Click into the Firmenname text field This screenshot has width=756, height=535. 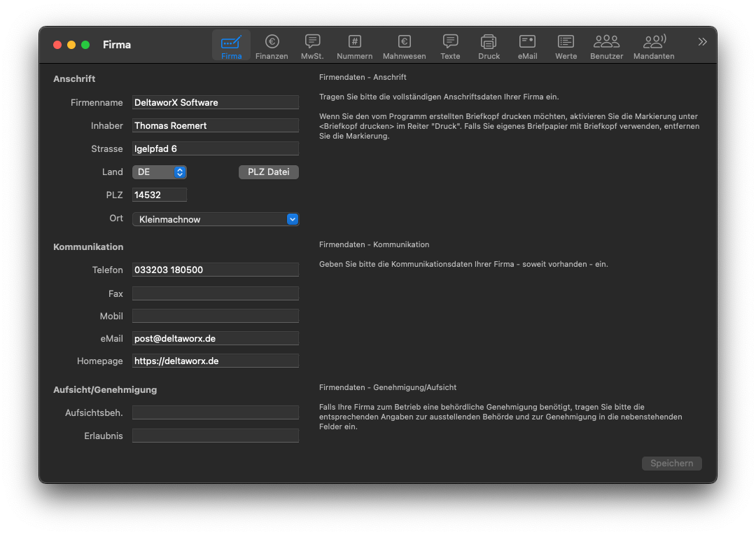(216, 103)
